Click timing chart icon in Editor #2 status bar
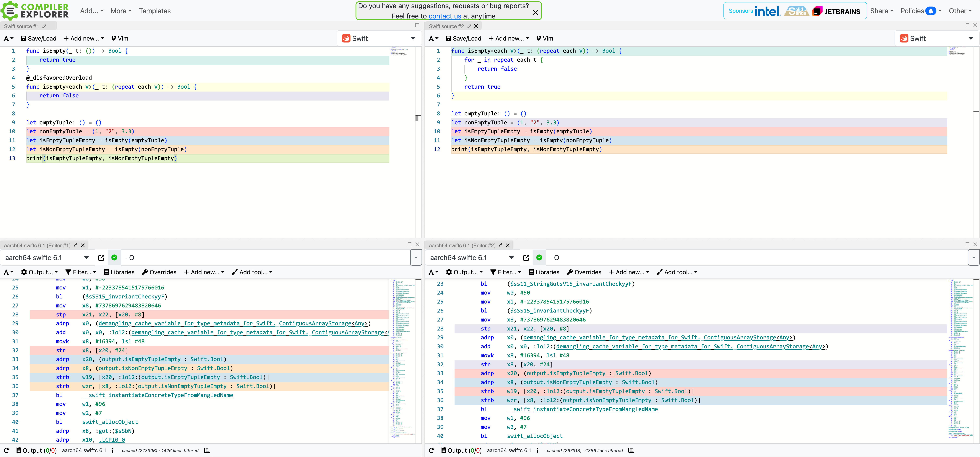This screenshot has width=980, height=457. coord(631,450)
